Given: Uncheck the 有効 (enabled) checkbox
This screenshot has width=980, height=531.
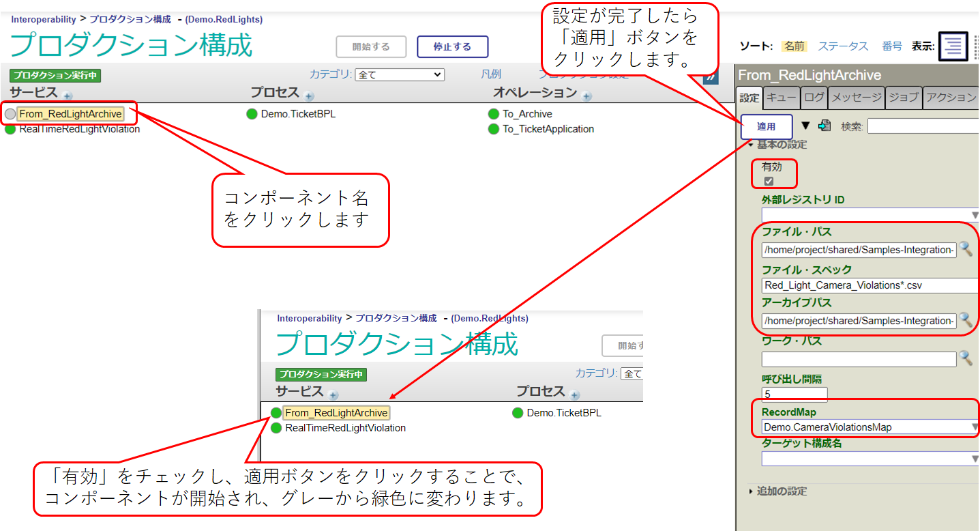Looking at the screenshot, I should tap(769, 181).
